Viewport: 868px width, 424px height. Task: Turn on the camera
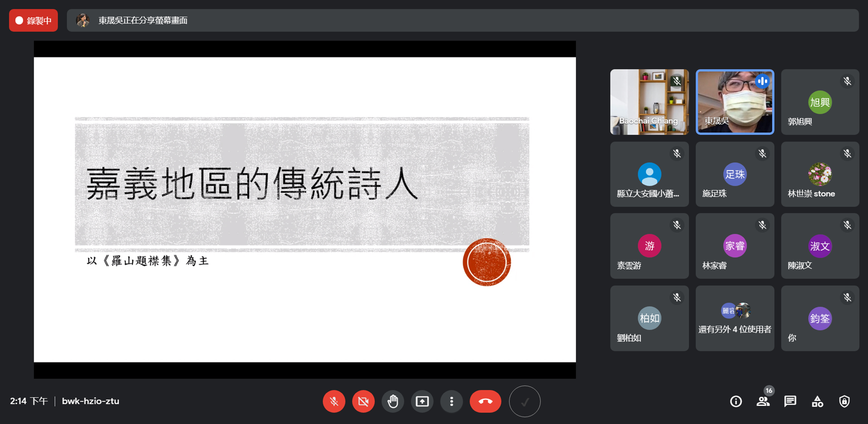tap(363, 401)
